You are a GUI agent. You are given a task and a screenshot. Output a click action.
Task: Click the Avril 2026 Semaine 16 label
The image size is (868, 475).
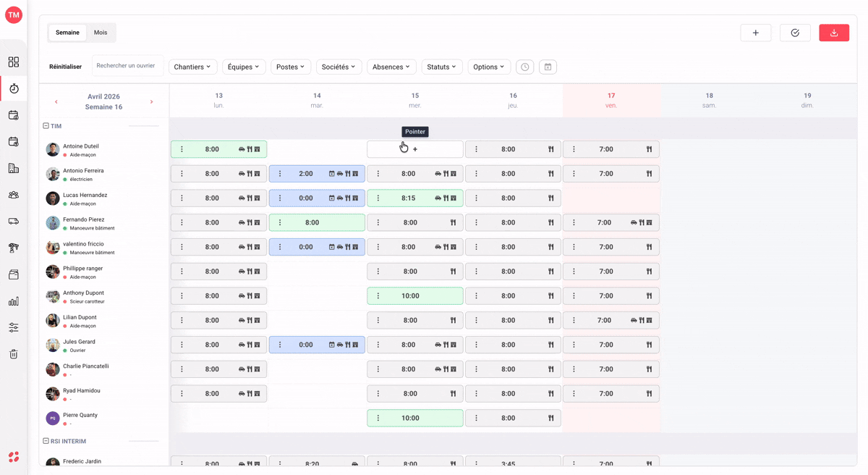(103, 101)
